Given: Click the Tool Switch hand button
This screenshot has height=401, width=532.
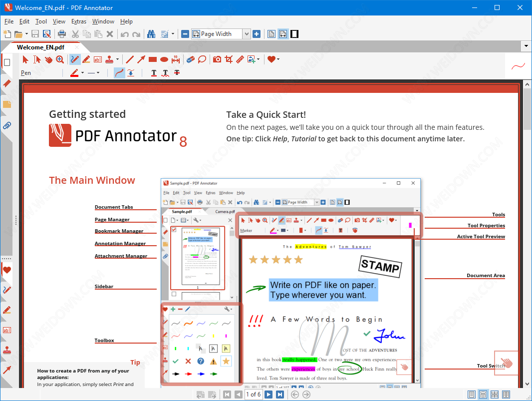Looking at the screenshot, I should (506, 363).
